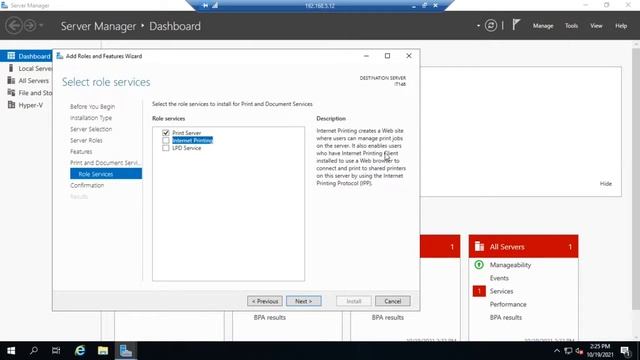Jump to the Confirmation wizard step

87,185
